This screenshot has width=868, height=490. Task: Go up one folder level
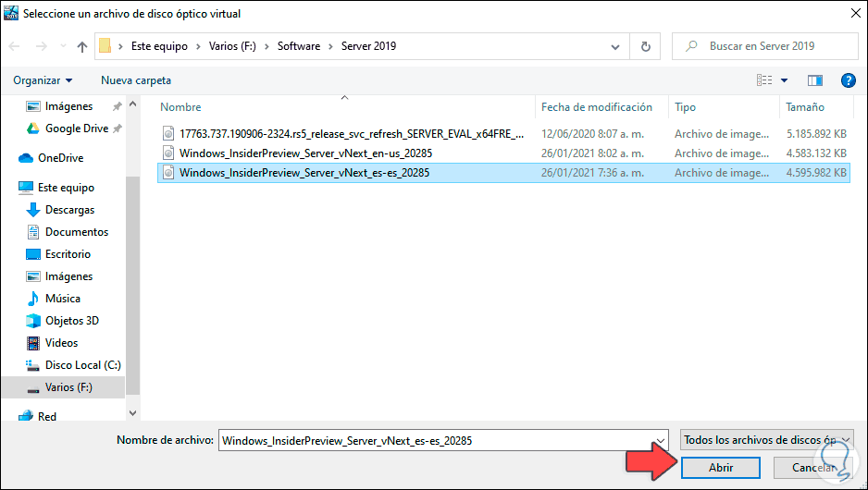tap(82, 46)
